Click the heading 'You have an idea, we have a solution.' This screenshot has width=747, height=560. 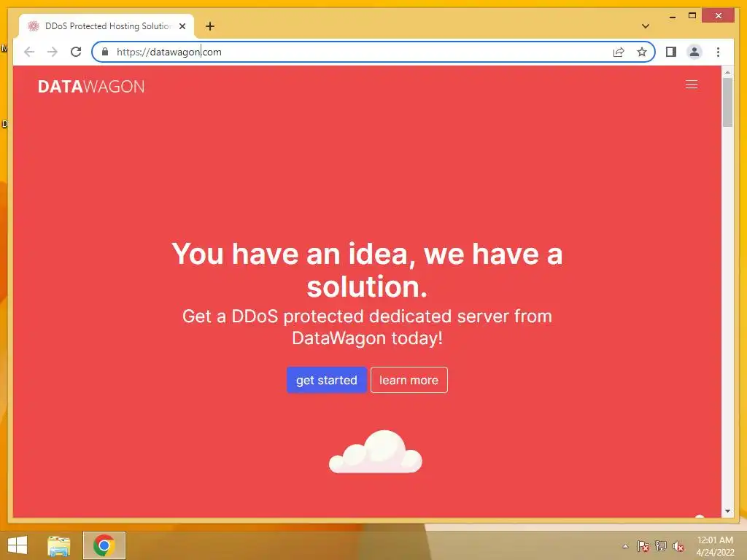[x=367, y=270]
